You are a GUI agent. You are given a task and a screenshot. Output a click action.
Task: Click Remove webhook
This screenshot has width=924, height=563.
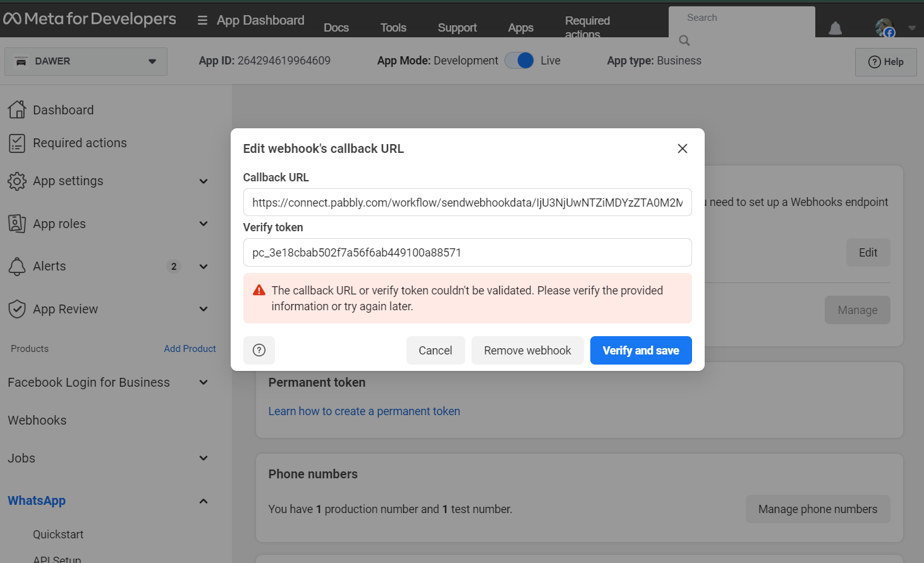pyautogui.click(x=528, y=350)
